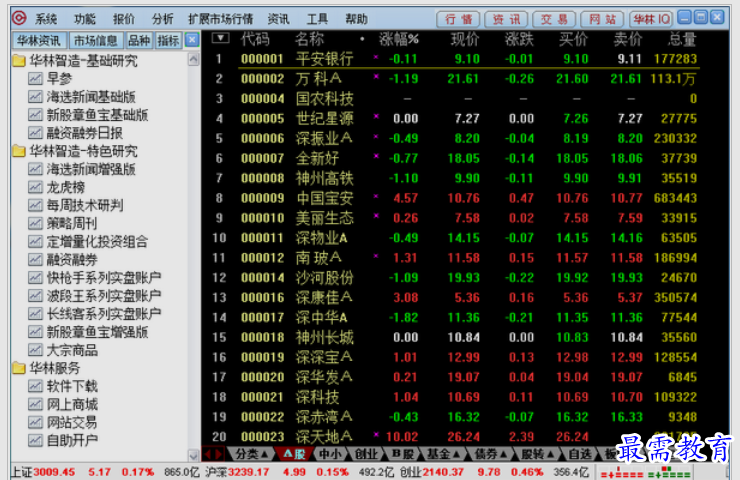This screenshot has height=480, width=740.
Task: Click the red app logo icon
Action: [19, 18]
